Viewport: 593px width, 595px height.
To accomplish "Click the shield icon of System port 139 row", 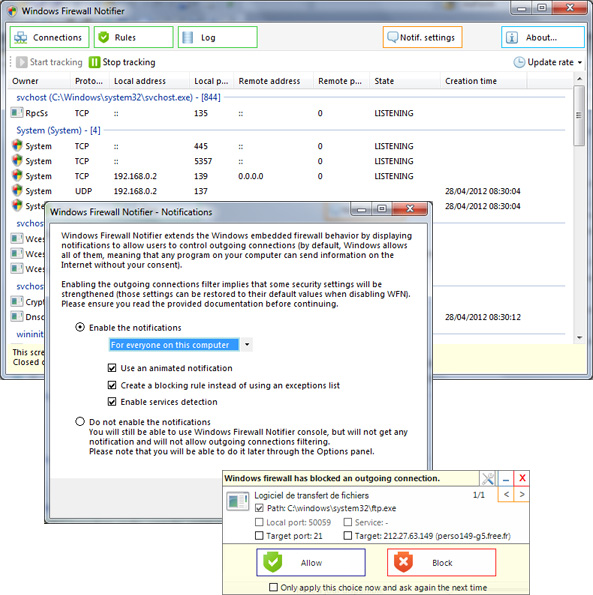I will (x=17, y=176).
